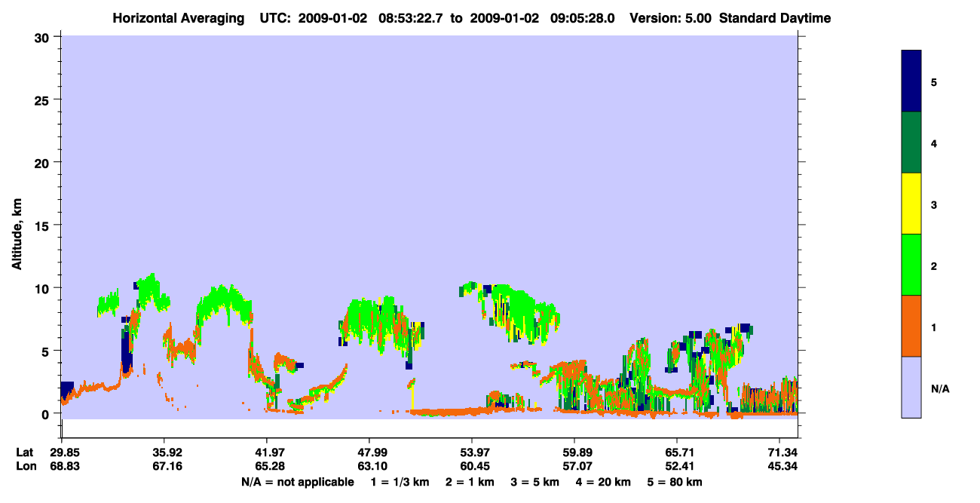Click the '1 = 1/3 km' legend note
Screen dimensions: 980x503
point(400,482)
